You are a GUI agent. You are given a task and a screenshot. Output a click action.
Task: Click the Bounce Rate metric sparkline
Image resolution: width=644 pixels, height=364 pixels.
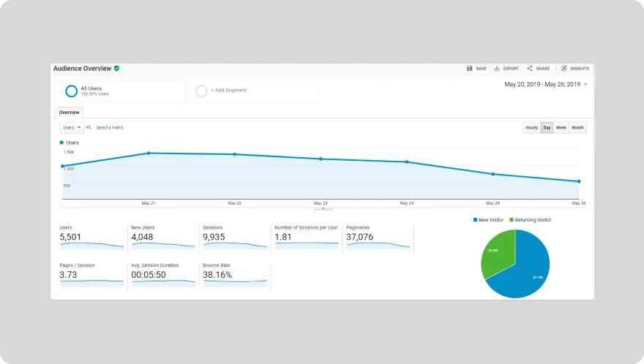pyautogui.click(x=236, y=281)
